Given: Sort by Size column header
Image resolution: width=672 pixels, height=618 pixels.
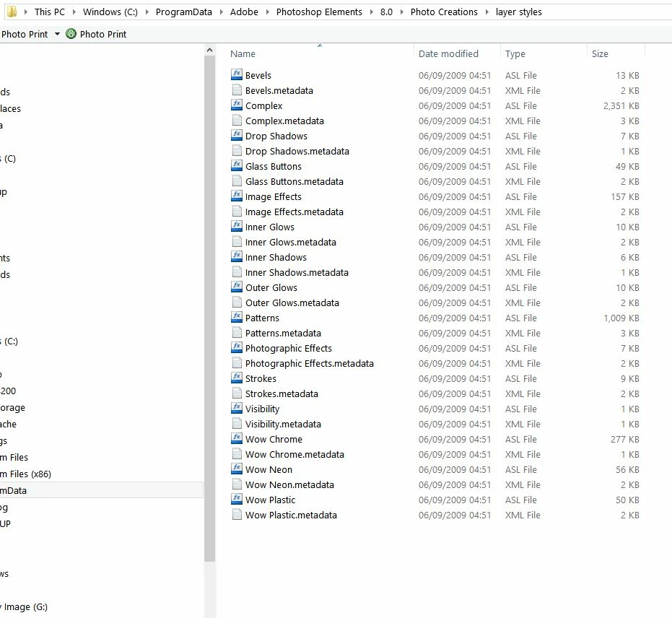Looking at the screenshot, I should (x=600, y=53).
